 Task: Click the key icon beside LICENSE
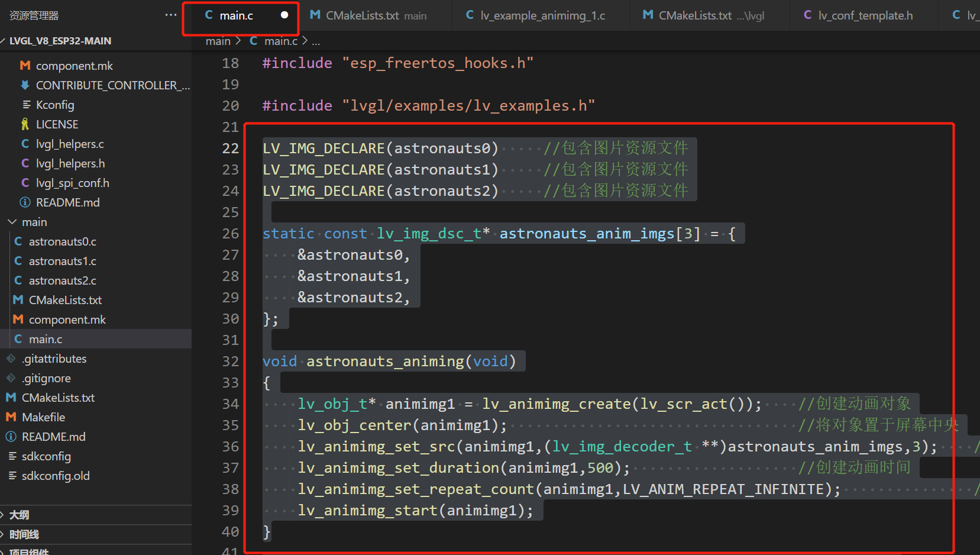24,124
